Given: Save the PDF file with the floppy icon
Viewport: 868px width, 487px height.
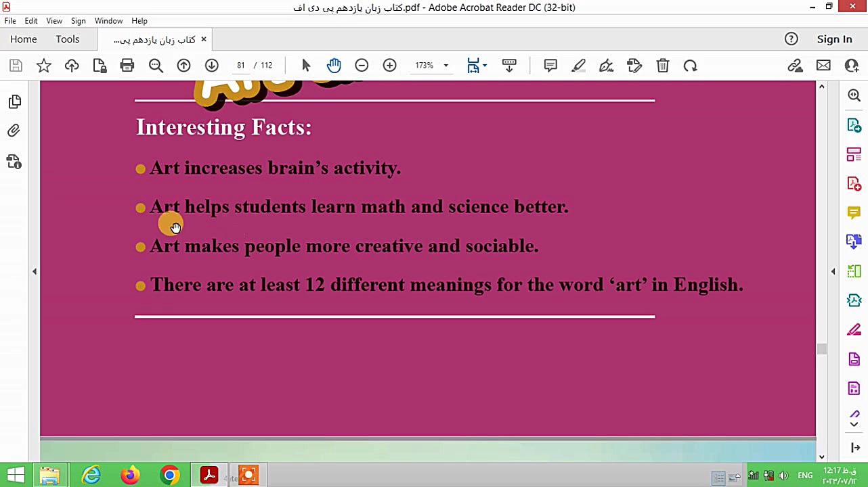Looking at the screenshot, I should [x=16, y=66].
